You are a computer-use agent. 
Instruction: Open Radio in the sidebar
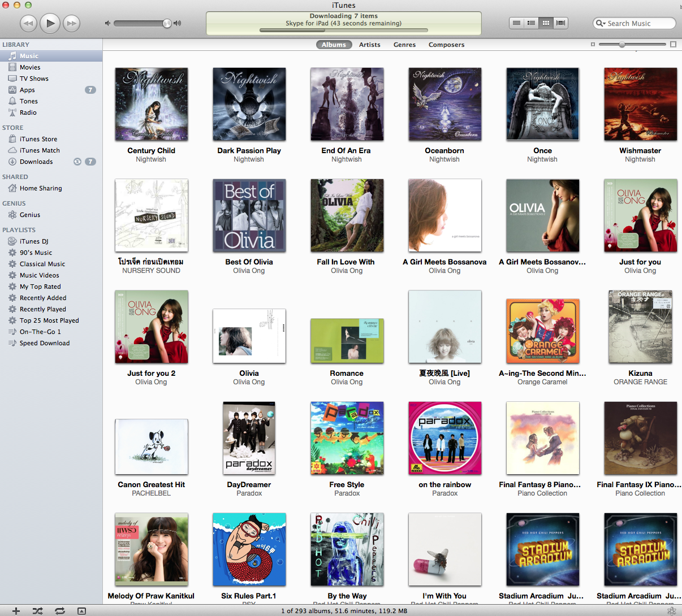coord(51,112)
